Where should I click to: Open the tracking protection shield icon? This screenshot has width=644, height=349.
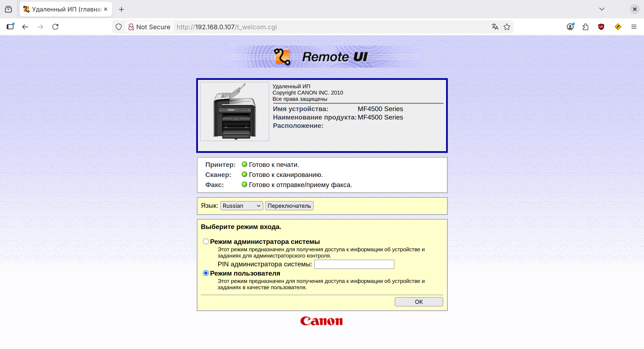(x=118, y=27)
